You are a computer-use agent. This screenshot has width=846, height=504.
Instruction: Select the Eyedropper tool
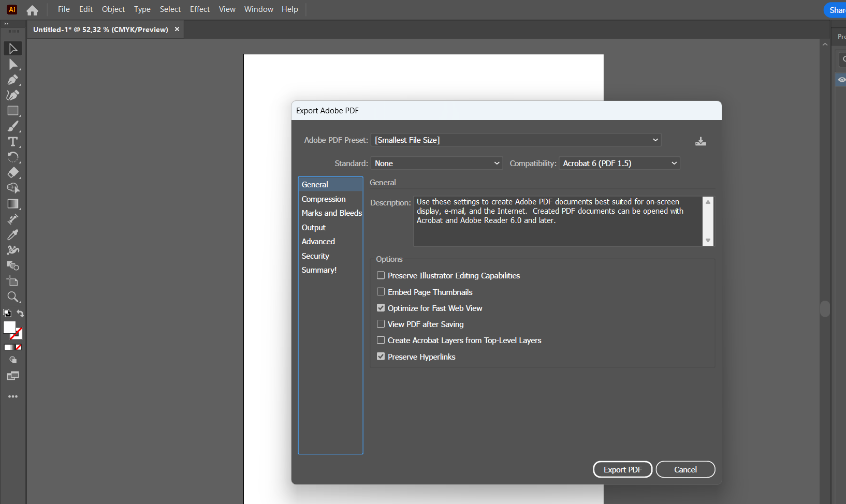click(13, 235)
